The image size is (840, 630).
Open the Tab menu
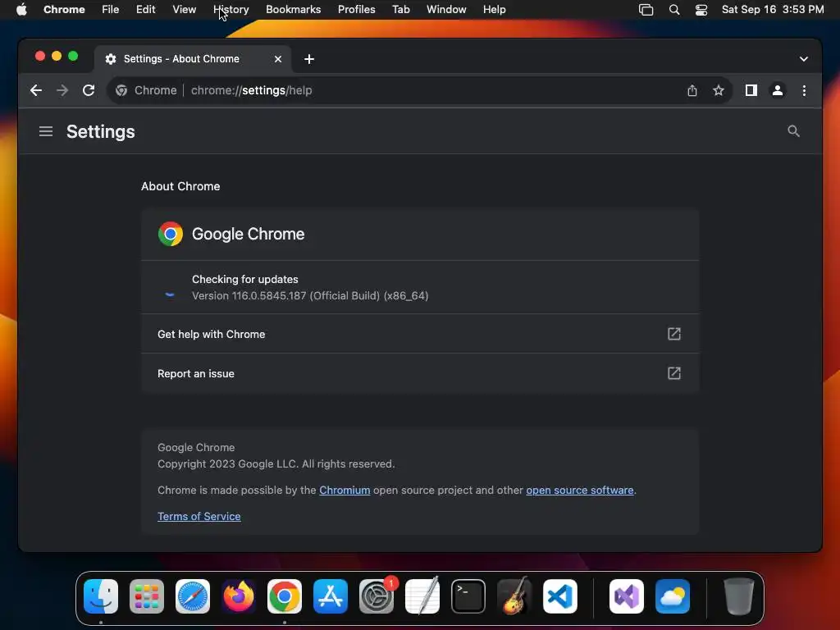[x=400, y=10]
